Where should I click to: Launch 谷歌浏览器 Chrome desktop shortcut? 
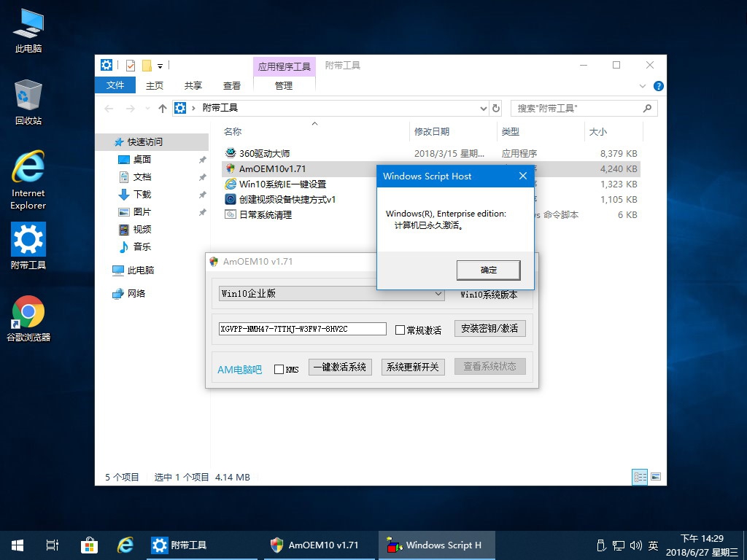tap(28, 319)
